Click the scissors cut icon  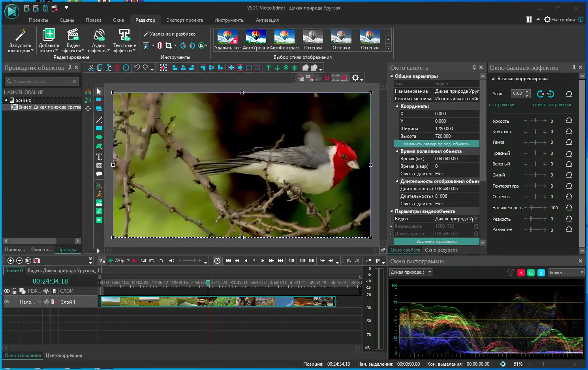pyautogui.click(x=91, y=68)
